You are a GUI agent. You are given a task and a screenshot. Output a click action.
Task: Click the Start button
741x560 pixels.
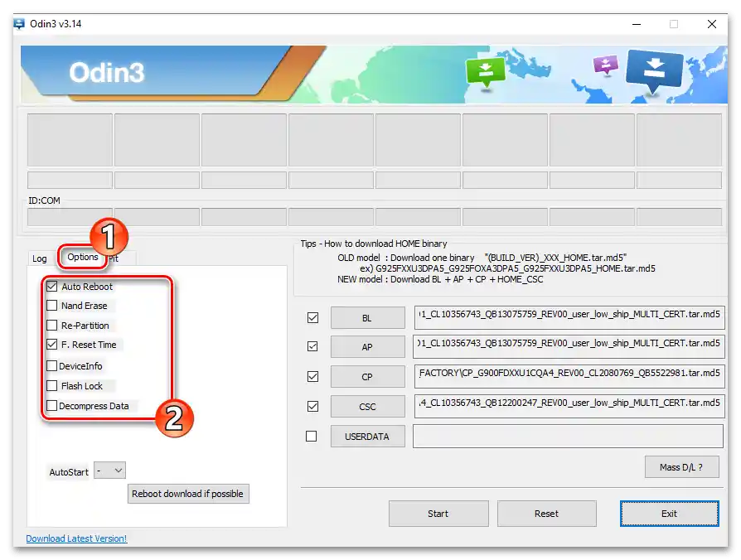438,514
